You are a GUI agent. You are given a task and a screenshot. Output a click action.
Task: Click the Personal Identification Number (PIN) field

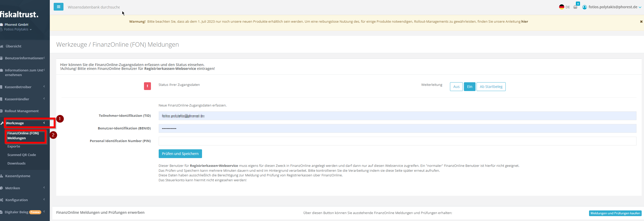point(397,141)
